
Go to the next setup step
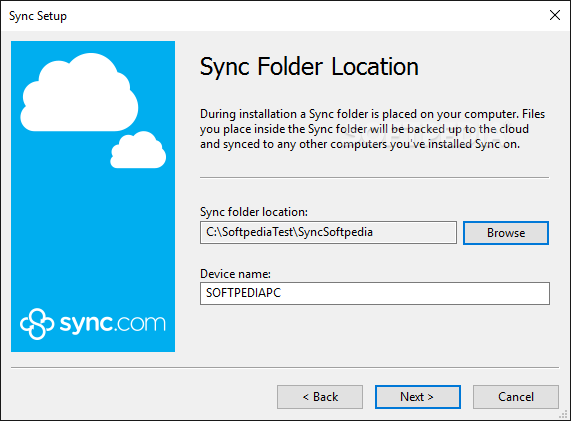[x=418, y=397]
